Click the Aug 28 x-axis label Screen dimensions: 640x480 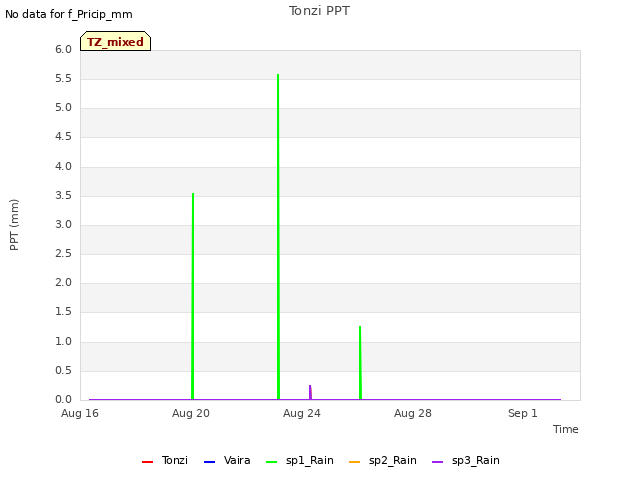click(x=413, y=413)
